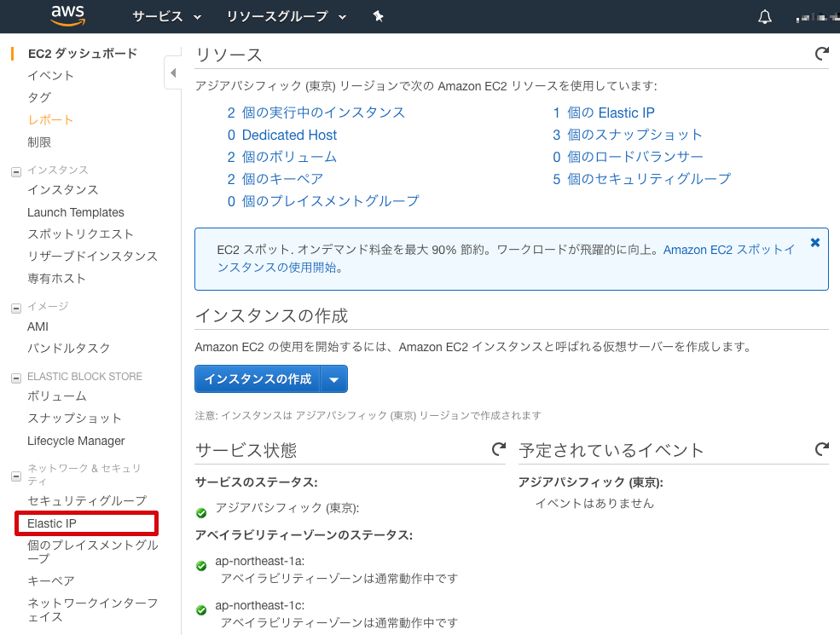Refresh the 予定されているイベント section
Viewport: 840px width, 635px height.
(822, 449)
